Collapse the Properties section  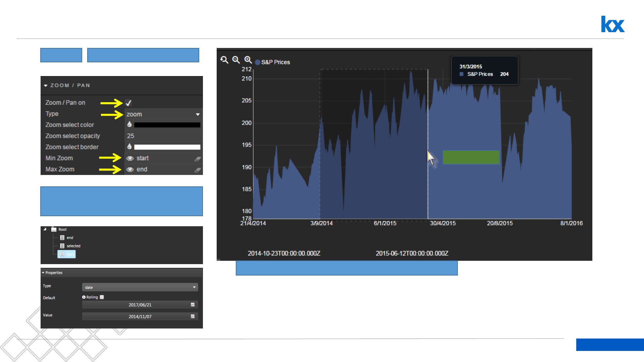43,273
